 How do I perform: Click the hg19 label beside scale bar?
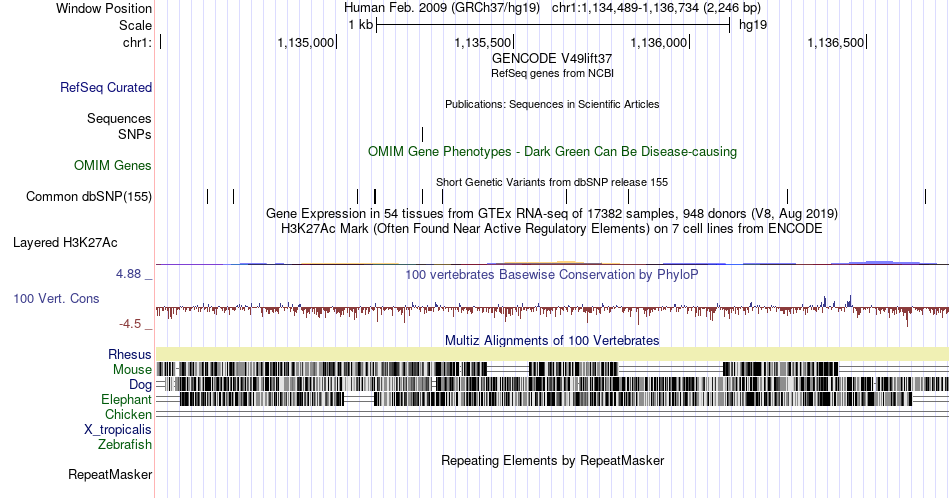click(752, 25)
